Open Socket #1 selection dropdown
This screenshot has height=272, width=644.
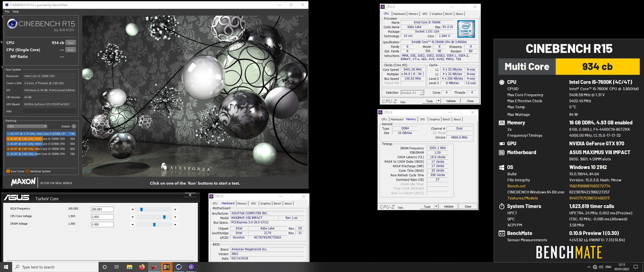click(412, 93)
